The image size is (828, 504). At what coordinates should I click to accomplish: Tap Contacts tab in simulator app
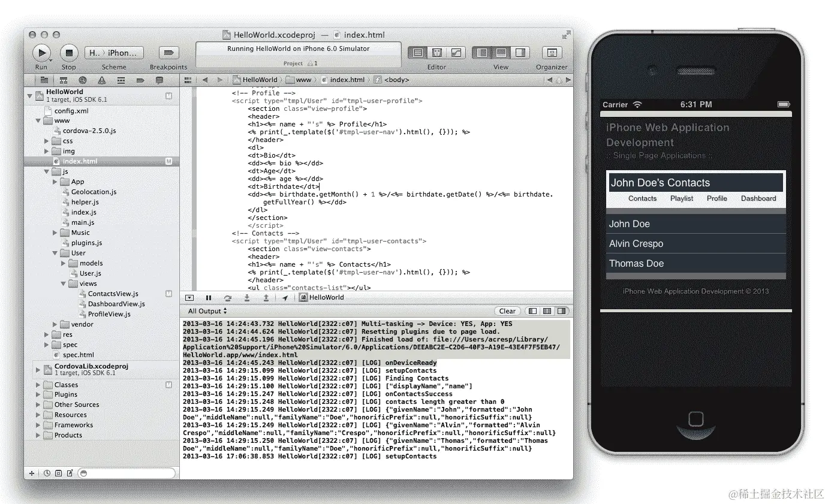tap(642, 198)
